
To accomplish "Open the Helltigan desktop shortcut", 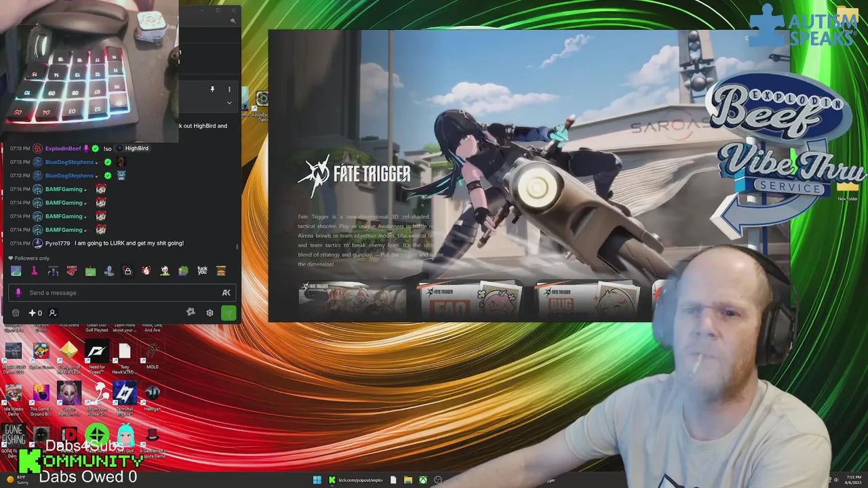I will [152, 398].
